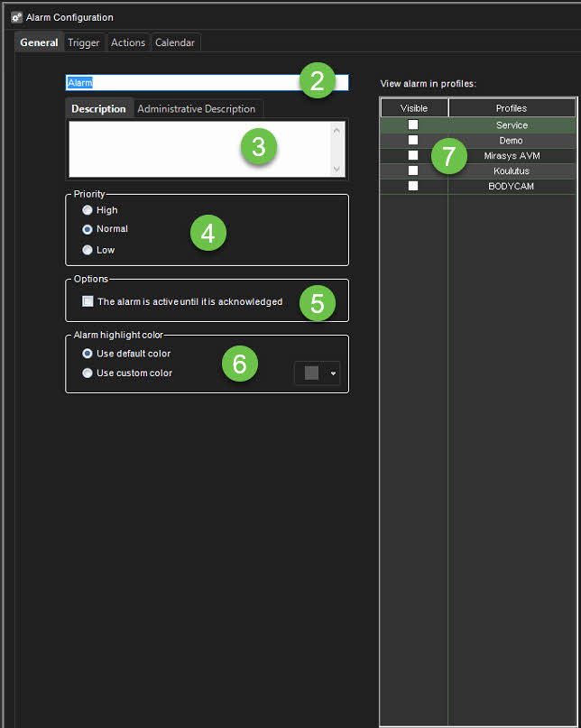Select Use custom color option

(x=88, y=373)
